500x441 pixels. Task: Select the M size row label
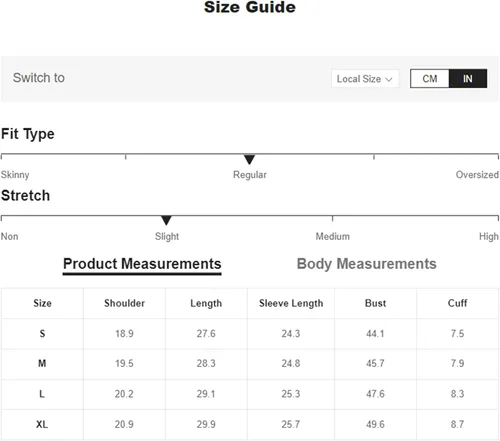(x=42, y=363)
